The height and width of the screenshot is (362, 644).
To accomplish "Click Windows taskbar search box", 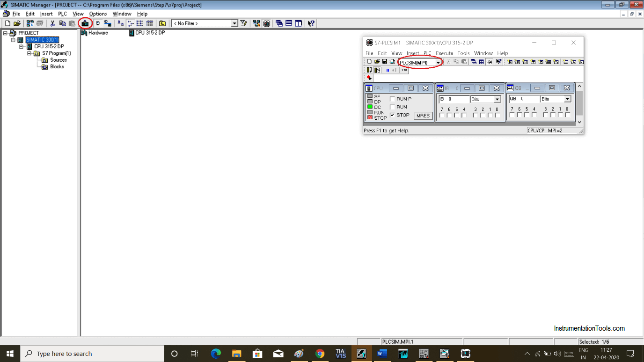I will click(92, 354).
